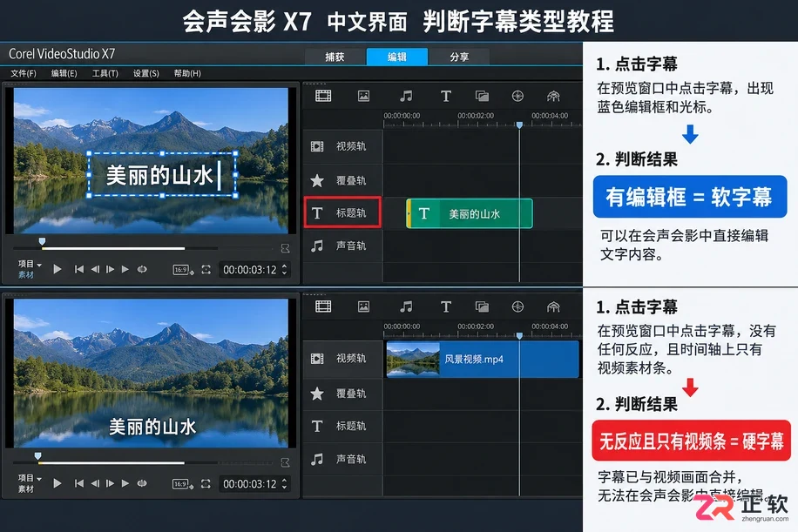The height and width of the screenshot is (532, 798).
Task: Open the audio library icon in 硬字幕 example
Action: tap(406, 306)
